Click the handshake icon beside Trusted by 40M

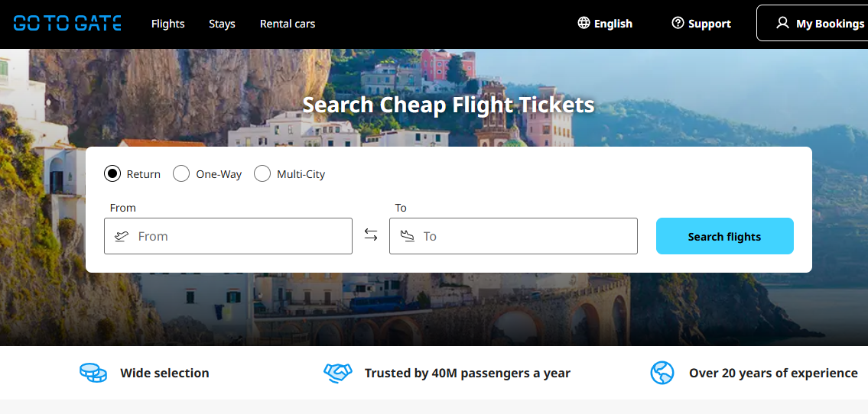pyautogui.click(x=337, y=373)
